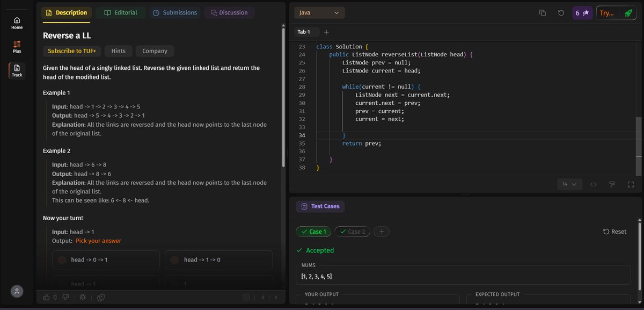Image resolution: width=644 pixels, height=310 pixels.
Task: Open the Home page in sidebar
Action: tap(17, 23)
